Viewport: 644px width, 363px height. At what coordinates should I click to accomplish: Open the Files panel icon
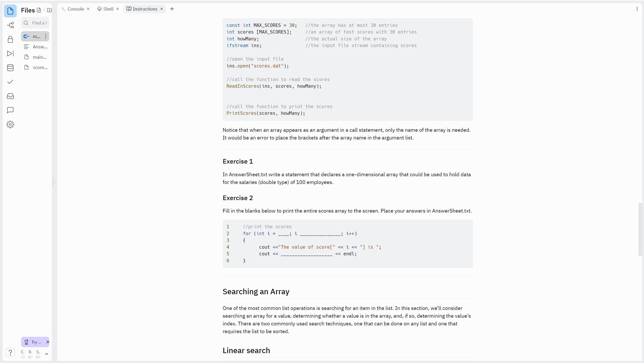coord(10,11)
